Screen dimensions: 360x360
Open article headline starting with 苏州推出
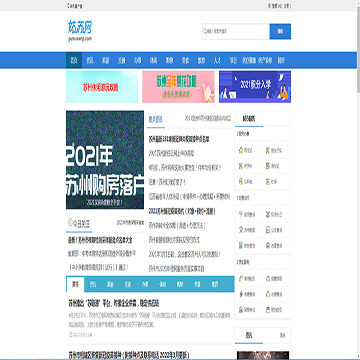[114, 304]
